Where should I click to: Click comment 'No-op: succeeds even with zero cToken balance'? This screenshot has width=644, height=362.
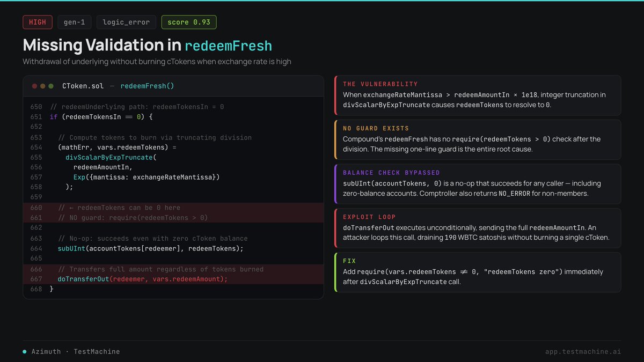coord(152,238)
